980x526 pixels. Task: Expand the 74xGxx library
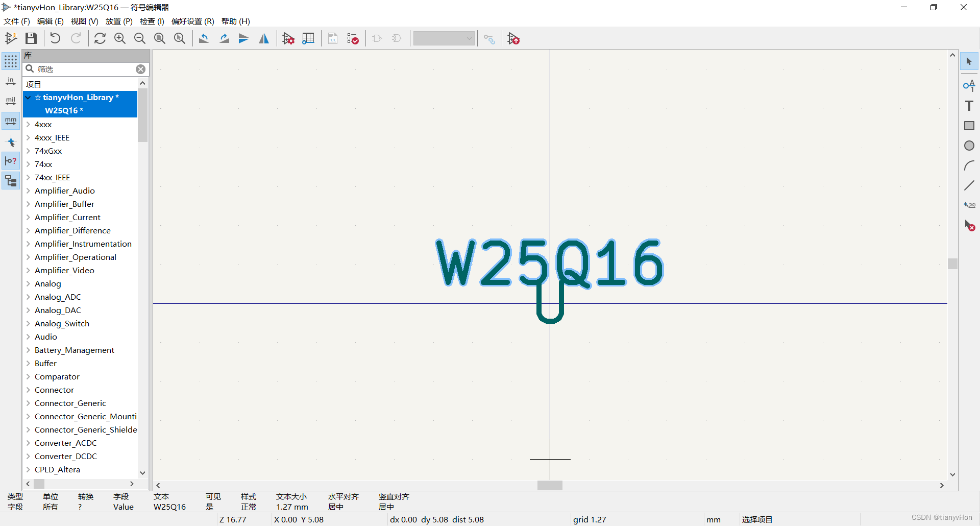28,151
